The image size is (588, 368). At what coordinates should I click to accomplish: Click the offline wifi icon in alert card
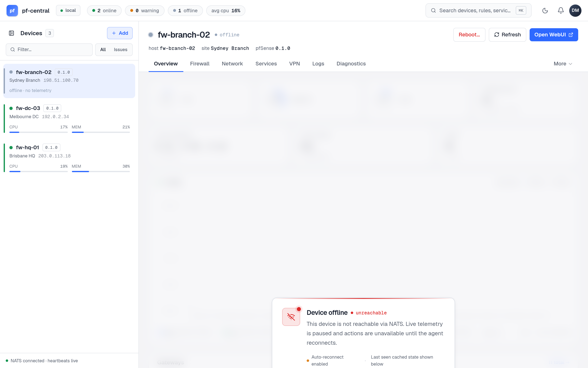[x=291, y=317]
